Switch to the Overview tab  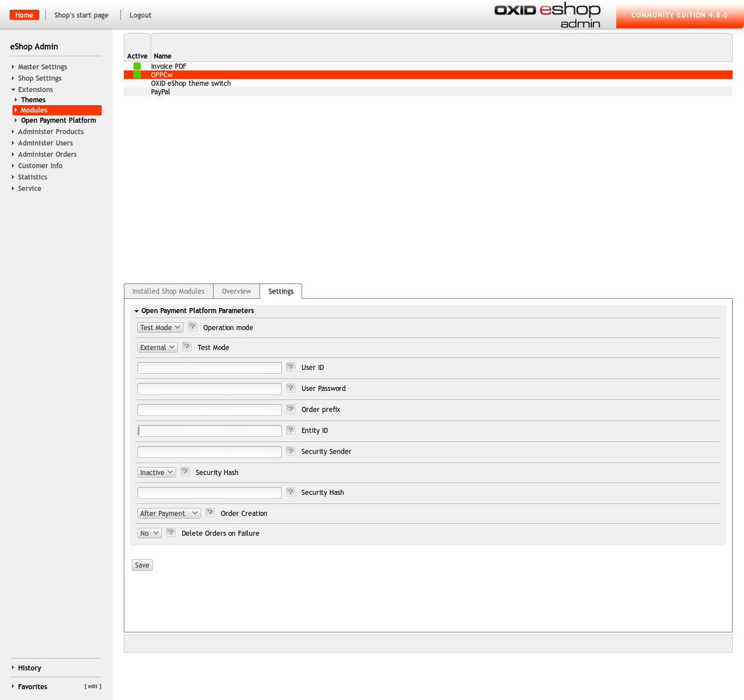236,291
